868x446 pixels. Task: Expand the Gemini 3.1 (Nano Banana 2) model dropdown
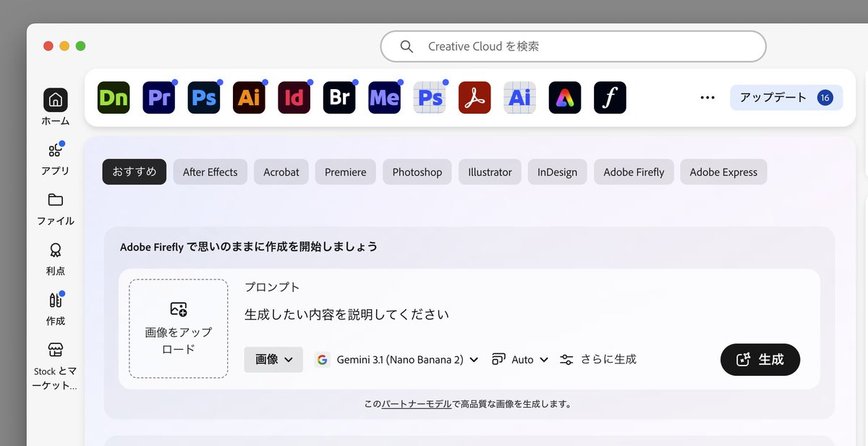point(398,360)
